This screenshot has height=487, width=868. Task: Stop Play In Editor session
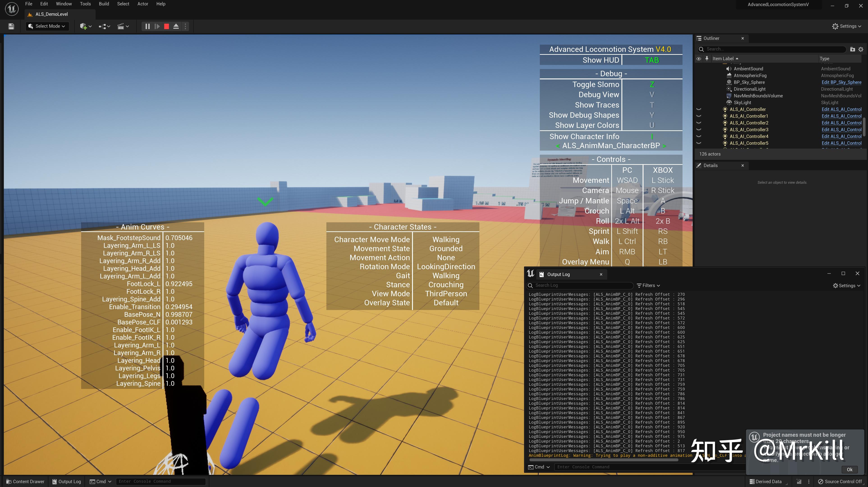coord(166,26)
